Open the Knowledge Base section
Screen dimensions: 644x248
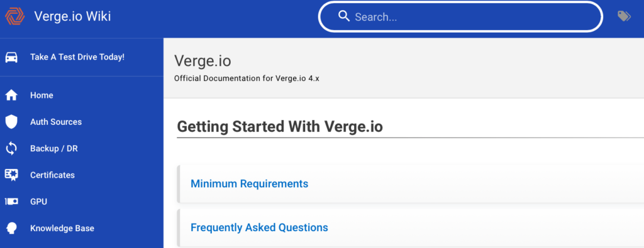62,229
